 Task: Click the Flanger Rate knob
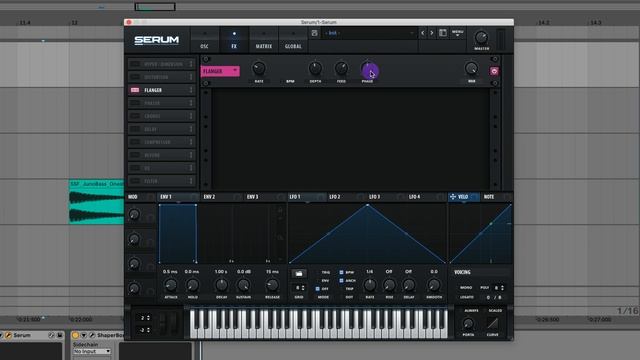pyautogui.click(x=259, y=68)
